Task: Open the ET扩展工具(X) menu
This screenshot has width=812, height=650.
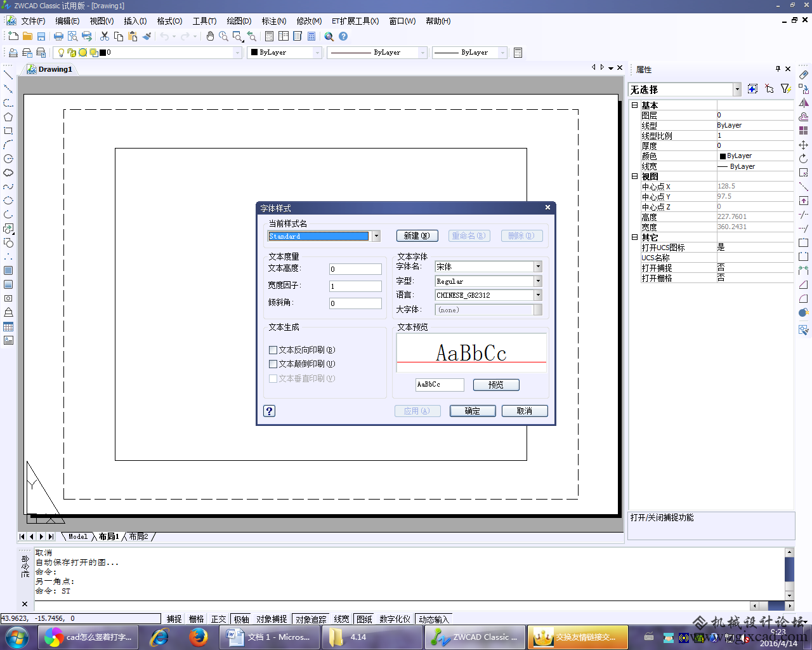Action: 355,21
